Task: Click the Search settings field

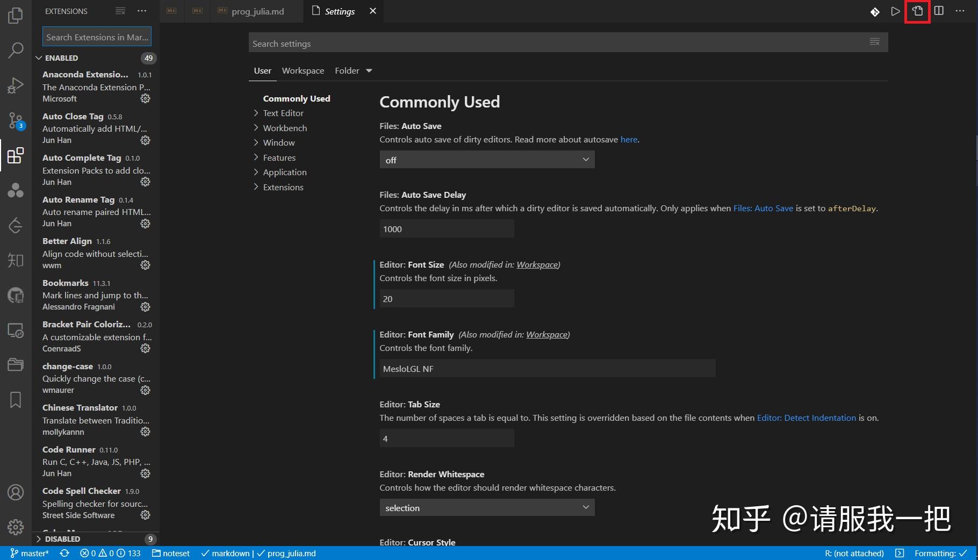Action: [x=568, y=42]
